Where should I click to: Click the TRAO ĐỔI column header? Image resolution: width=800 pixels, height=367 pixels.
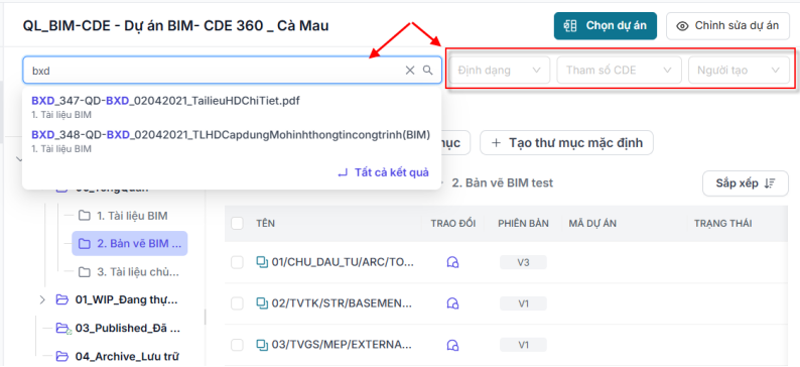click(453, 224)
